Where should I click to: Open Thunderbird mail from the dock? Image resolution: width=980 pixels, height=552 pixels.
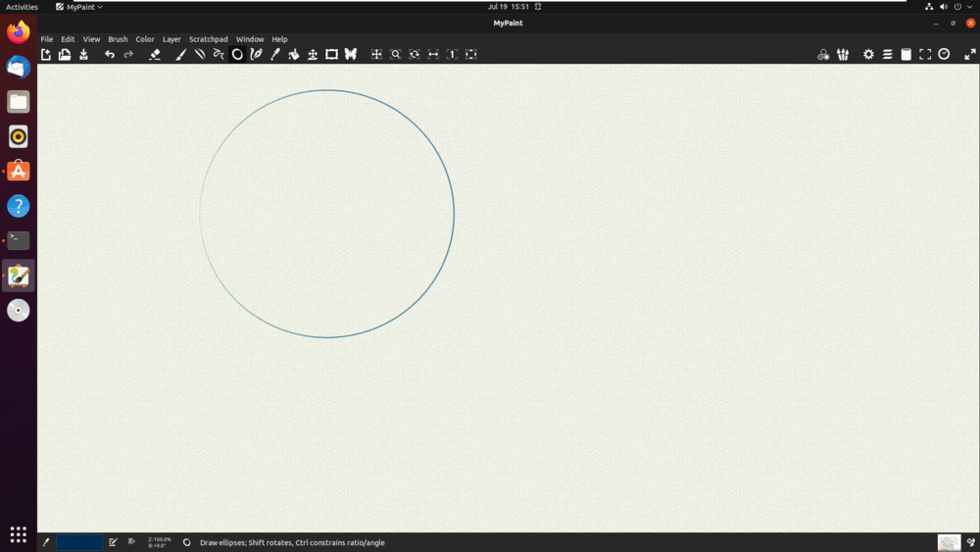[x=18, y=67]
